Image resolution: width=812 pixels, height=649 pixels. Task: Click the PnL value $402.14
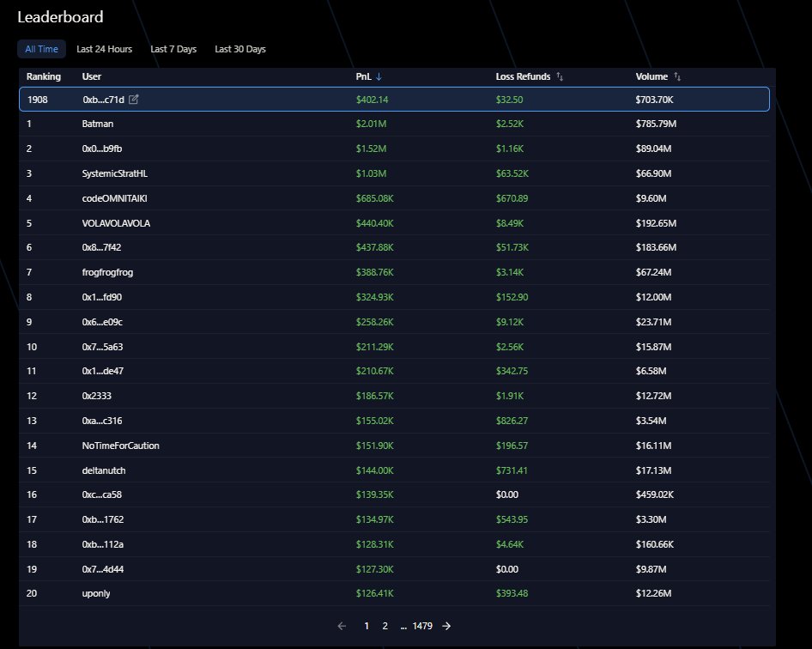(x=372, y=100)
